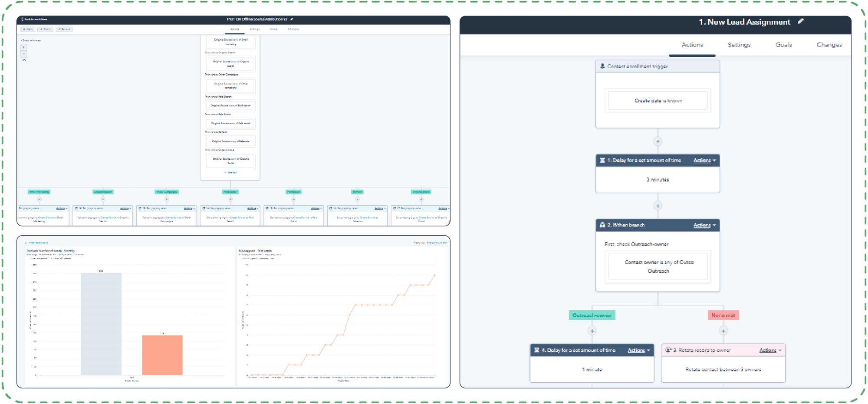
Task: Zoom out the workflow canvas with minus button
Action: pyautogui.click(x=23, y=54)
